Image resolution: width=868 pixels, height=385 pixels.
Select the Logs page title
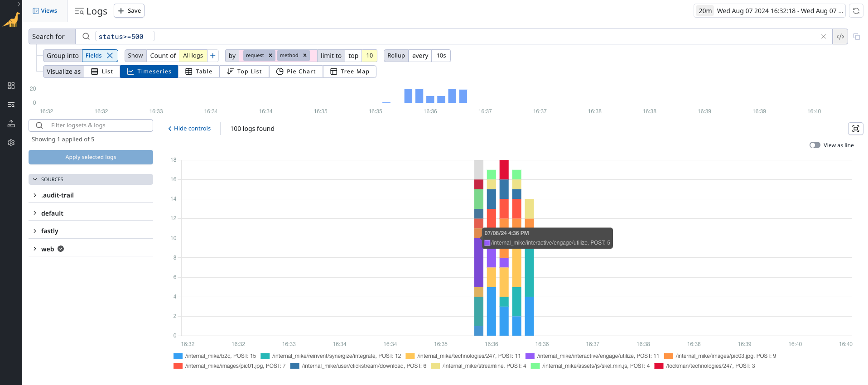96,11
